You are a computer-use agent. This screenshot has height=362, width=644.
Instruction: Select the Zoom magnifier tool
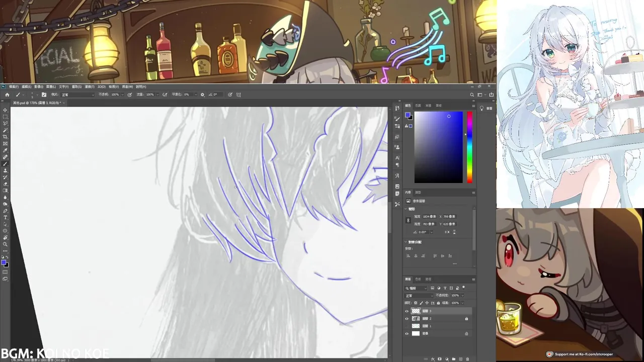(x=5, y=244)
